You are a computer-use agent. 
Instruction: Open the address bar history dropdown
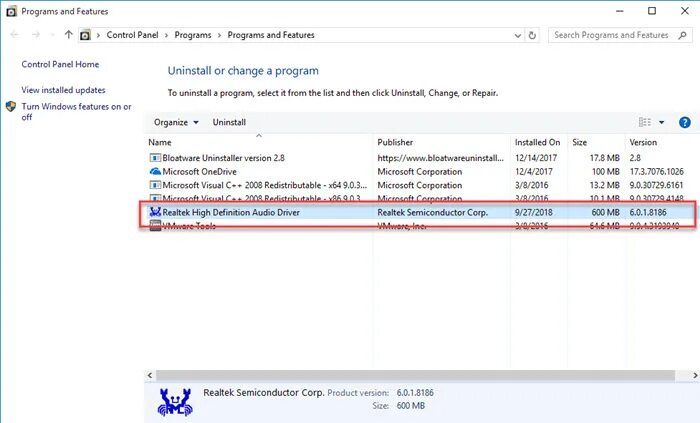517,35
